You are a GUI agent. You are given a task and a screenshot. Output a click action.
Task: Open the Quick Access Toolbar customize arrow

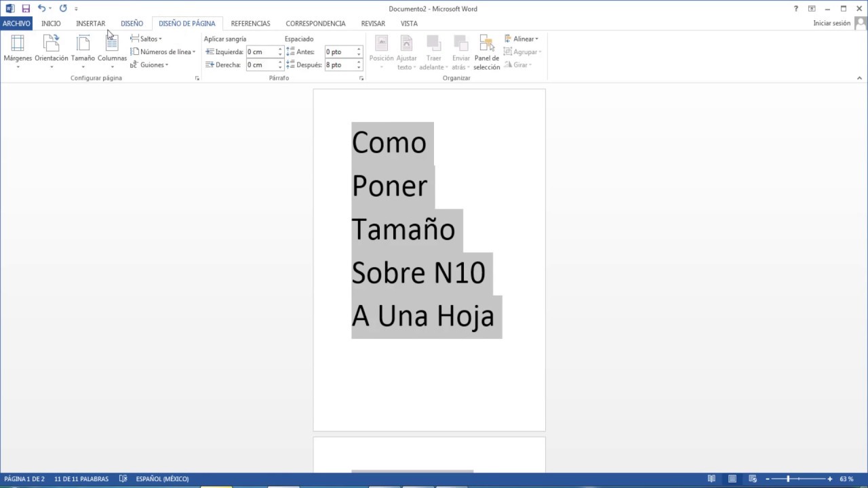[x=76, y=9]
